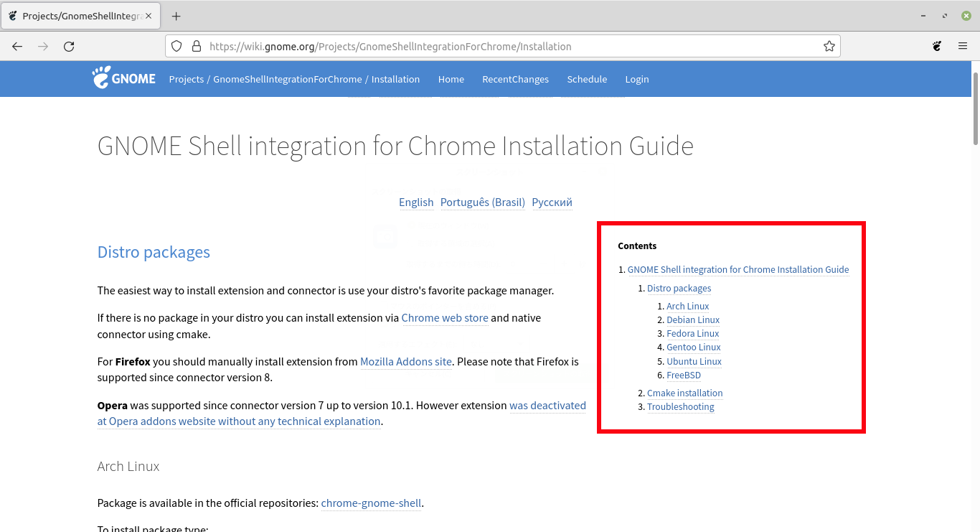Open the Mozilla Addons site link
The width and height of the screenshot is (980, 532).
[406, 361]
